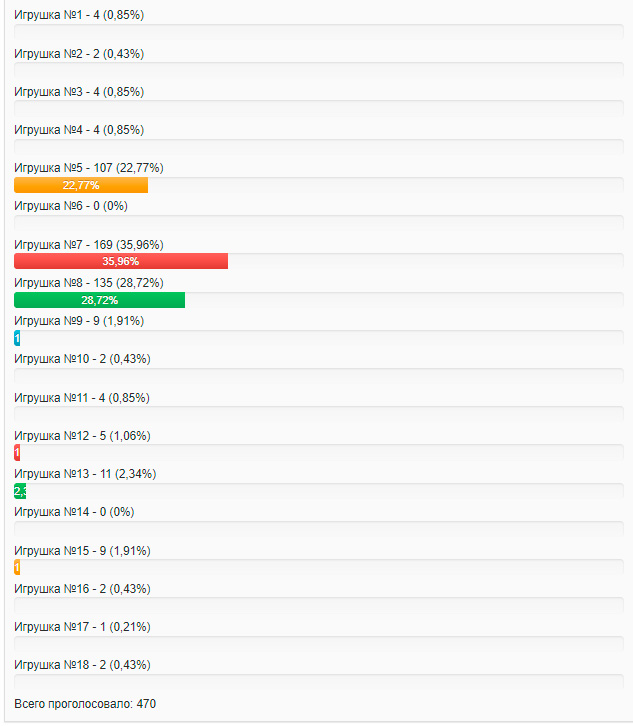Click the empty bar under Игрушка №18
This screenshot has height=726, width=633.
pyautogui.click(x=319, y=682)
